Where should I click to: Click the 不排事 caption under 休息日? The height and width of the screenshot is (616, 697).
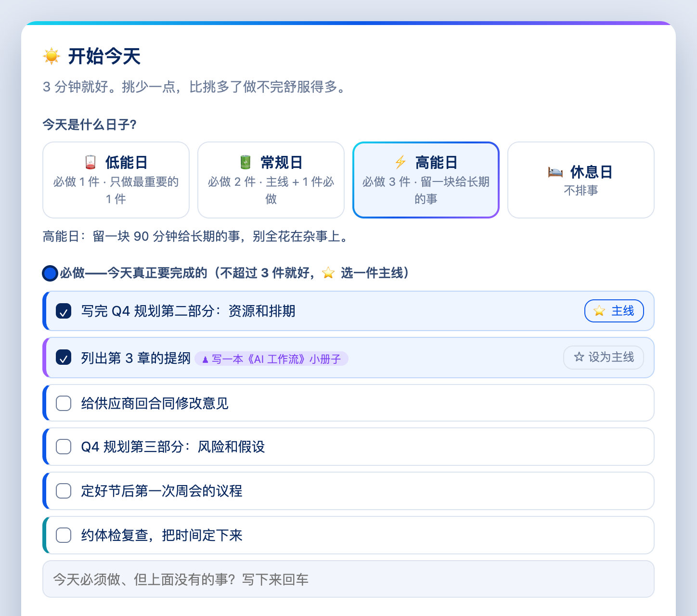pyautogui.click(x=581, y=191)
